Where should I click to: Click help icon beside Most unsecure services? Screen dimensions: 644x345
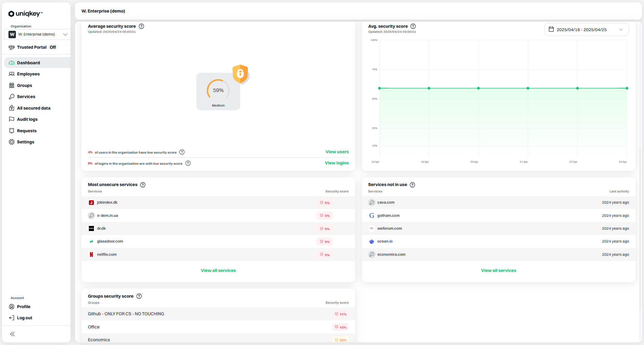point(143,185)
